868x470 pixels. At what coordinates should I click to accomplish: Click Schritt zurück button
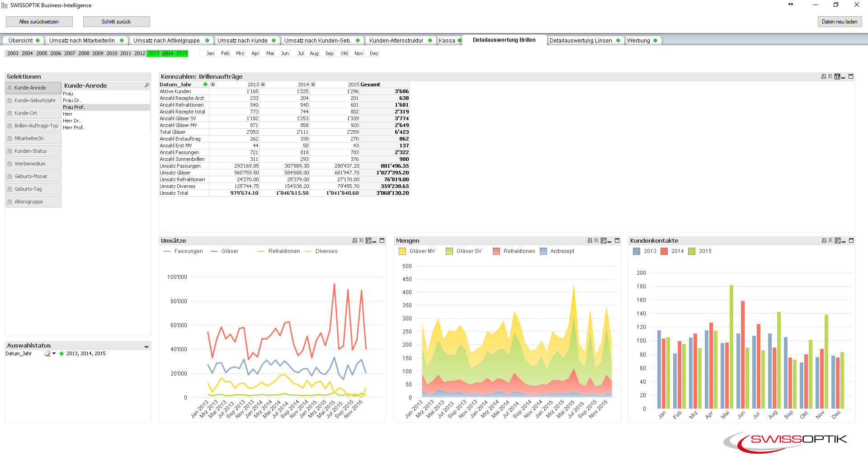tap(116, 22)
